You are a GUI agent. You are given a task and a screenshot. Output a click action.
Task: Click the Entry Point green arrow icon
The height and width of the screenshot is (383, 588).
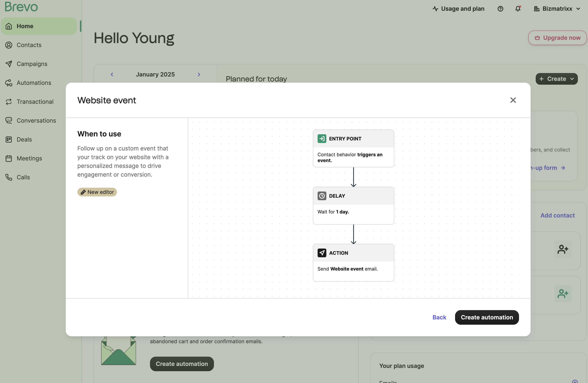pyautogui.click(x=322, y=139)
